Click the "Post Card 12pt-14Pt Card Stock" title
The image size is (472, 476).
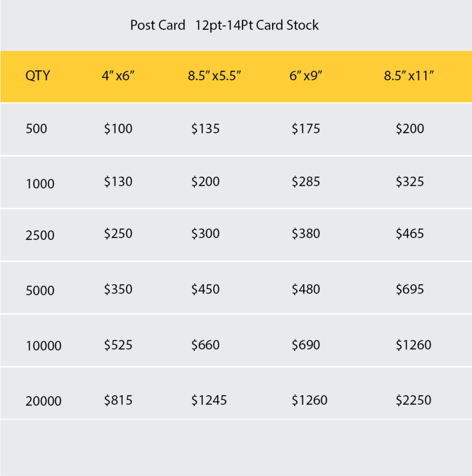pos(224,25)
